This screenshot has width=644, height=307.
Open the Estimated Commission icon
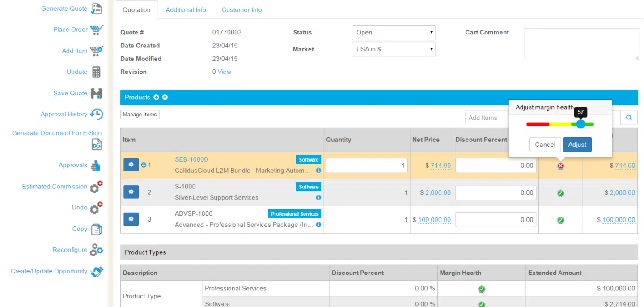coord(95,187)
